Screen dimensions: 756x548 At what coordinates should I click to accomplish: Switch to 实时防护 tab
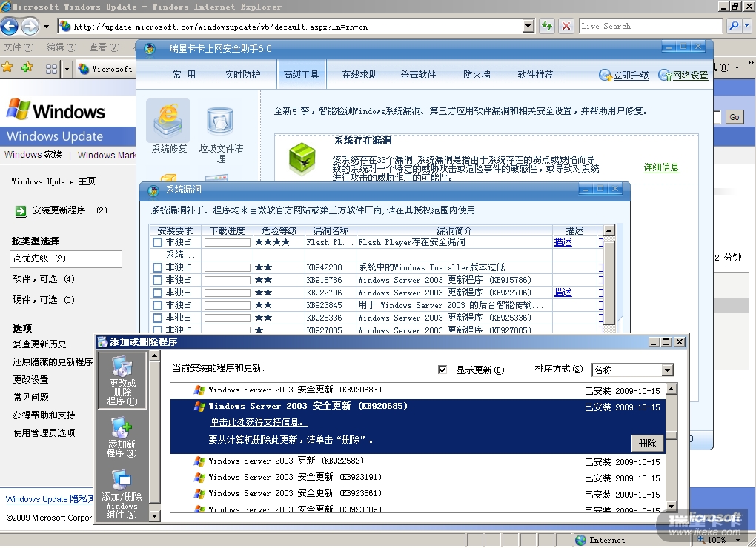242,75
